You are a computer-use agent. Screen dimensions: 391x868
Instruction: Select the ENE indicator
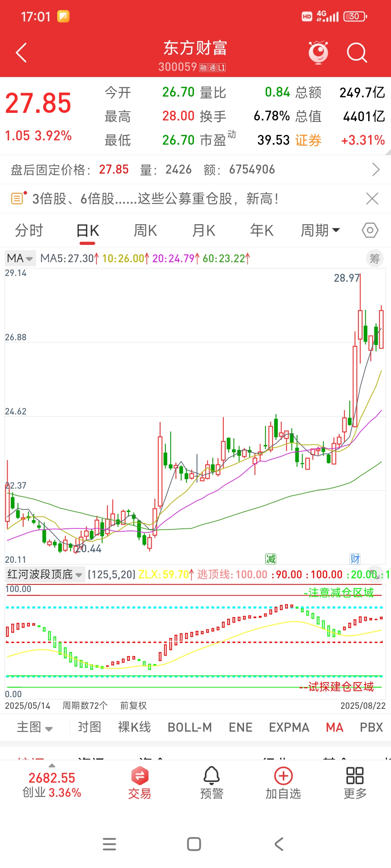click(240, 727)
